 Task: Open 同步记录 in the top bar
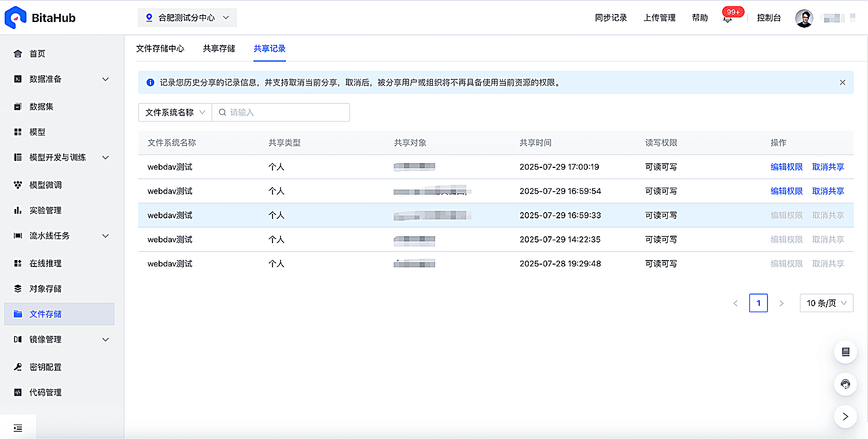[611, 18]
